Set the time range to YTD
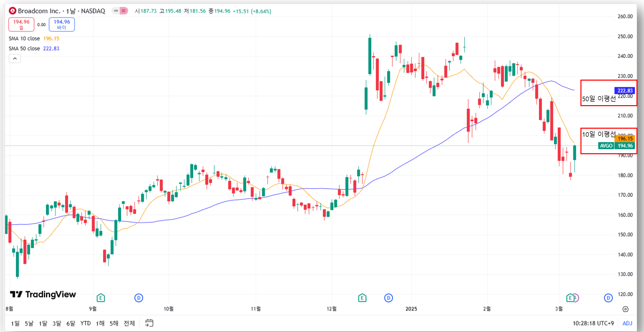 click(86, 323)
